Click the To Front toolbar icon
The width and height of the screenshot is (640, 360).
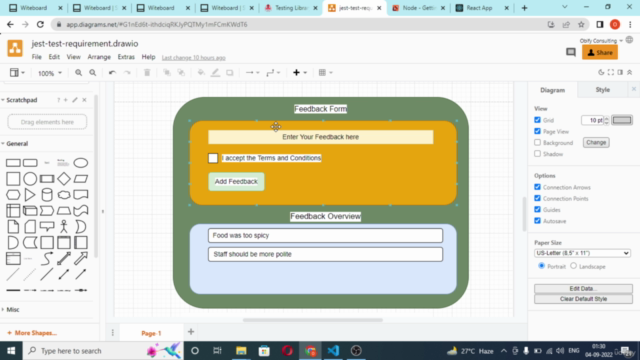pyautogui.click(x=167, y=73)
